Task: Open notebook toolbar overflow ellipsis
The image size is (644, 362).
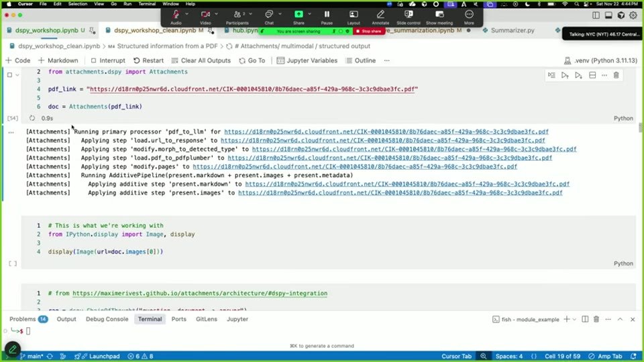Action: [x=387, y=60]
